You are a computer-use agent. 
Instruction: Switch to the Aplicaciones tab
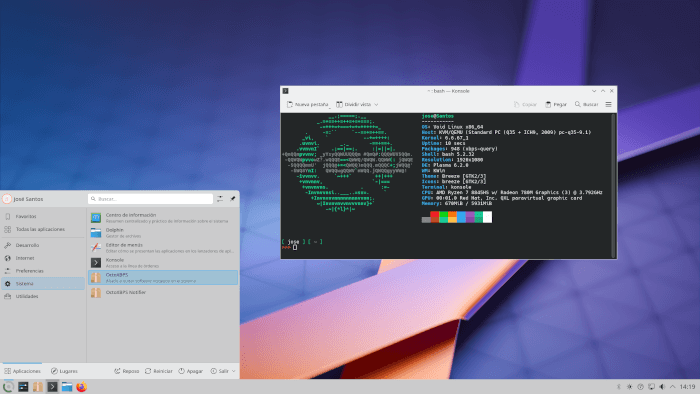tap(22, 371)
